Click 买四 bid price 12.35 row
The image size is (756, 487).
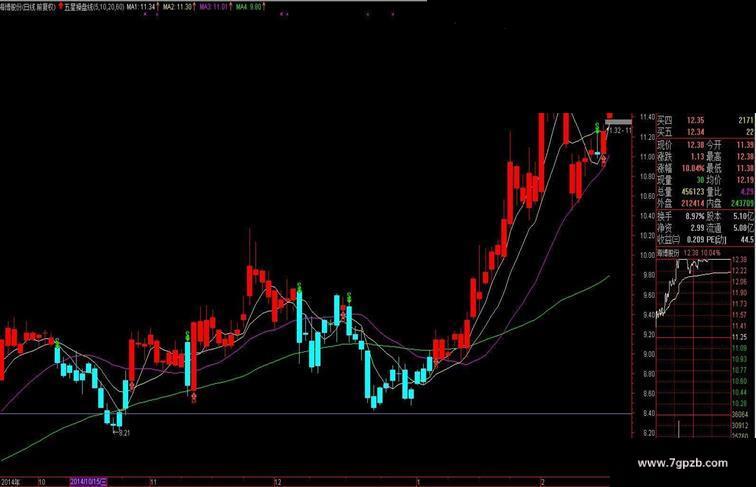click(x=705, y=120)
